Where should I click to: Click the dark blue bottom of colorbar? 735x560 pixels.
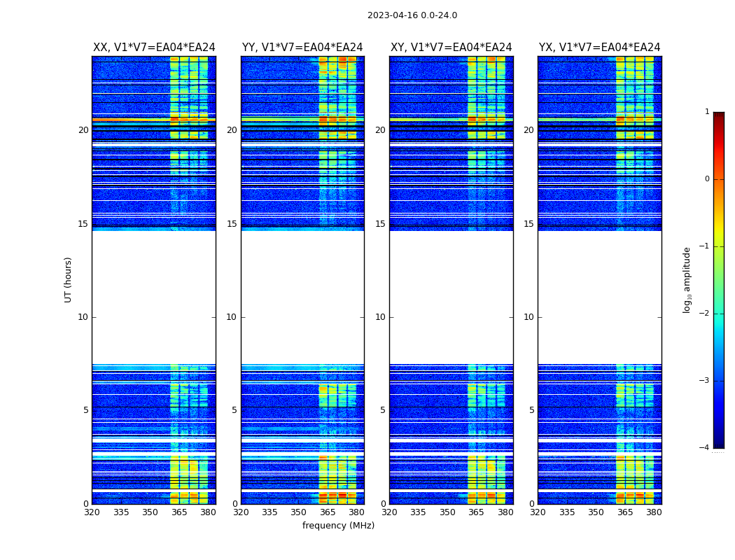[719, 442]
